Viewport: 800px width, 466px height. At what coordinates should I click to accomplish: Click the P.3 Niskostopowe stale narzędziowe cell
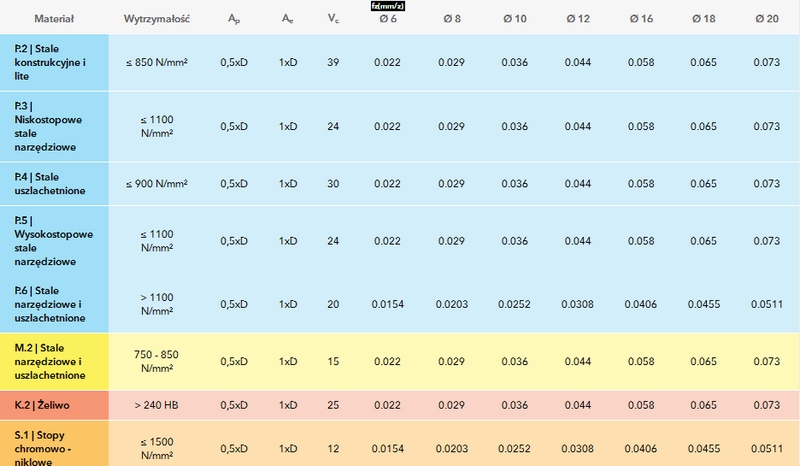[x=54, y=126]
